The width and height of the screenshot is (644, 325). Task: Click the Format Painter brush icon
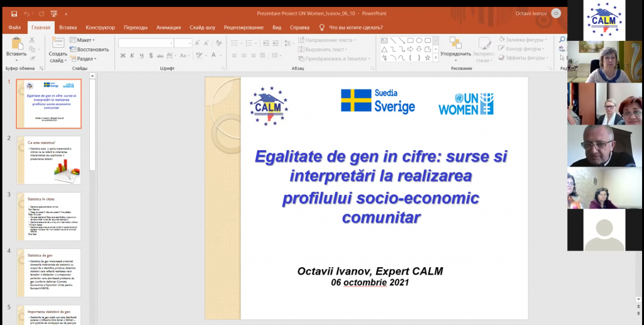pyautogui.click(x=32, y=58)
